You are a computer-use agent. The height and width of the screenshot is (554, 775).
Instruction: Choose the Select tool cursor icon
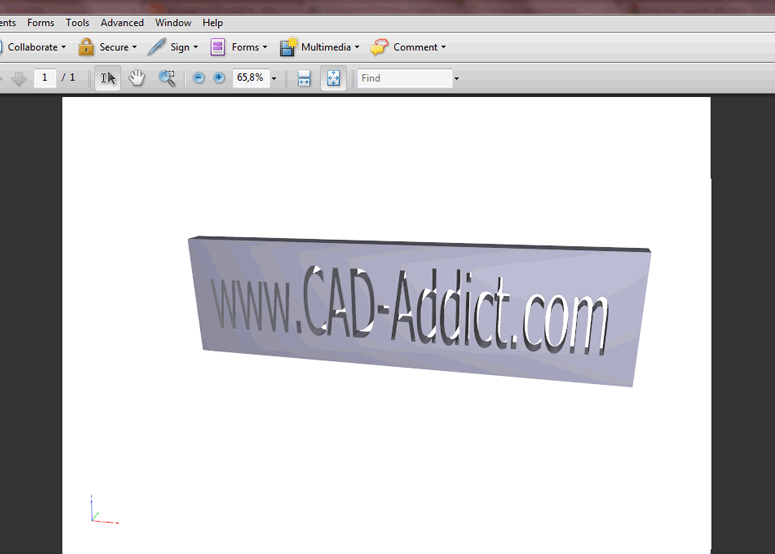108,78
